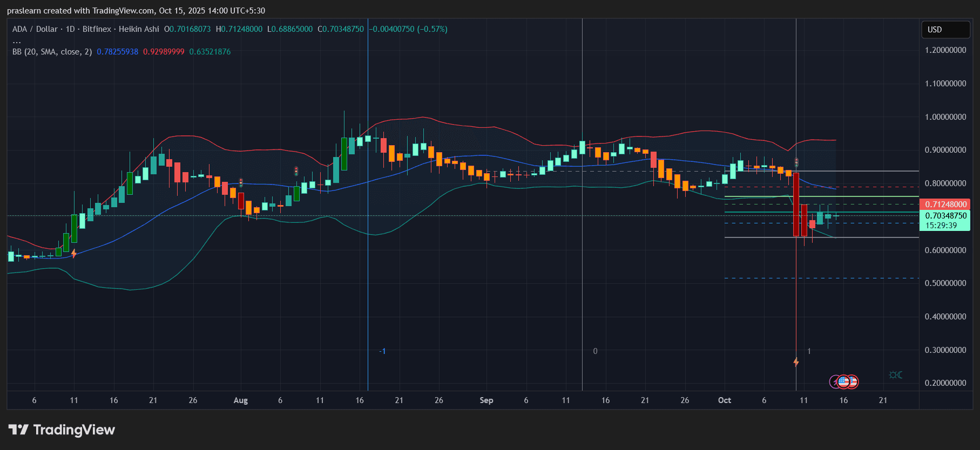Image resolution: width=980 pixels, height=450 pixels.
Task: Expand the three-dots legend row
Action: (17, 41)
